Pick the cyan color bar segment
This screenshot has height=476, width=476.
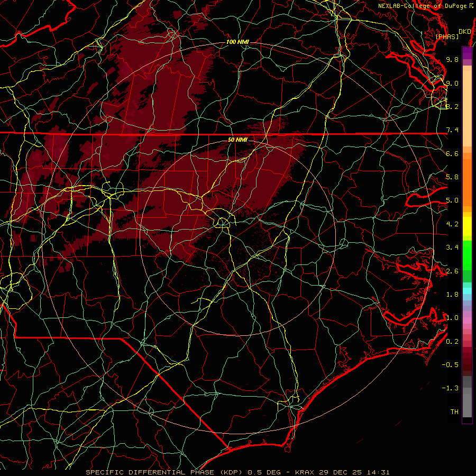tap(467, 291)
